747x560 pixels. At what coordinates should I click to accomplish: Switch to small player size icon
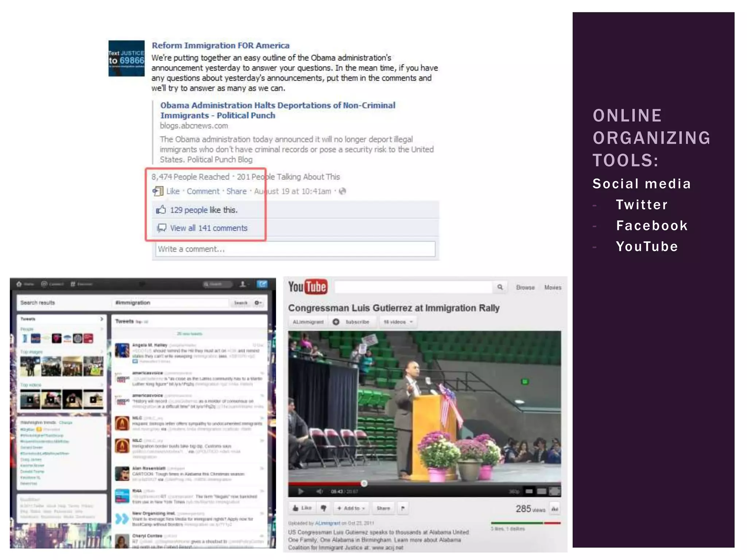(529, 491)
